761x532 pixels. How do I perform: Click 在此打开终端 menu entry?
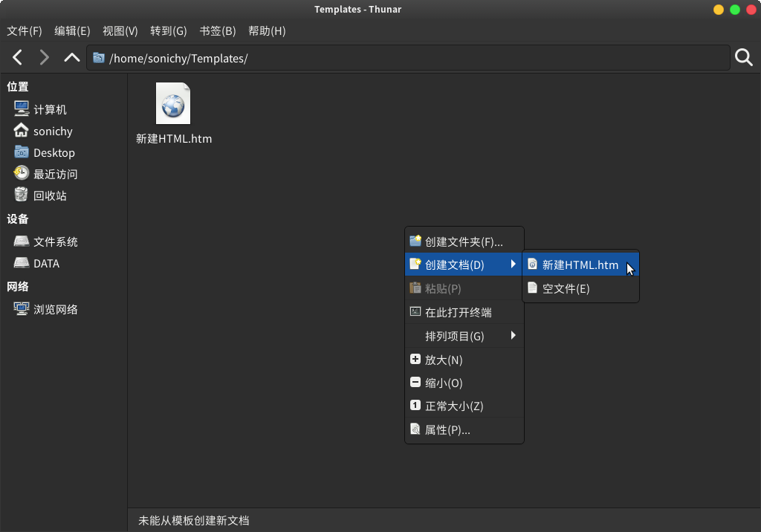(x=458, y=312)
